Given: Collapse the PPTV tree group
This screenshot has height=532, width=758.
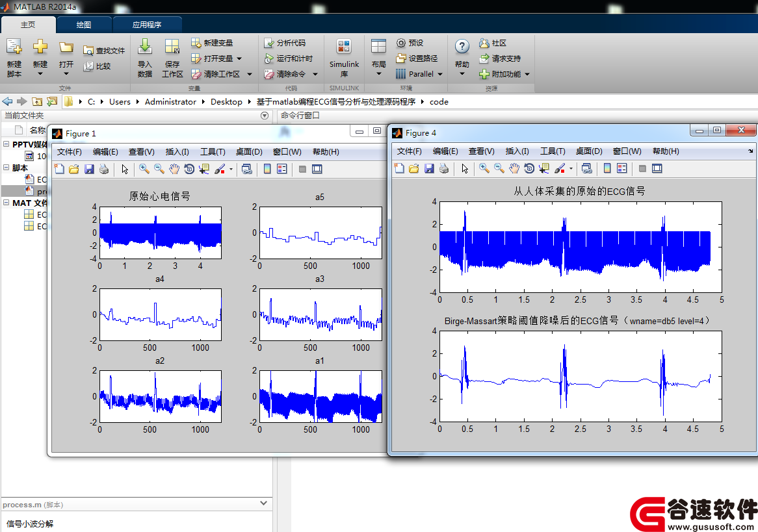Looking at the screenshot, I should 7,144.
